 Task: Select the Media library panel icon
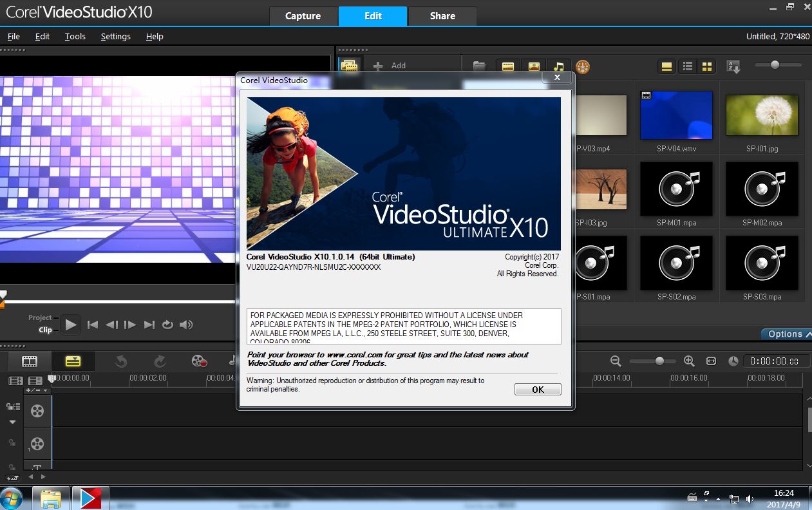(349, 66)
